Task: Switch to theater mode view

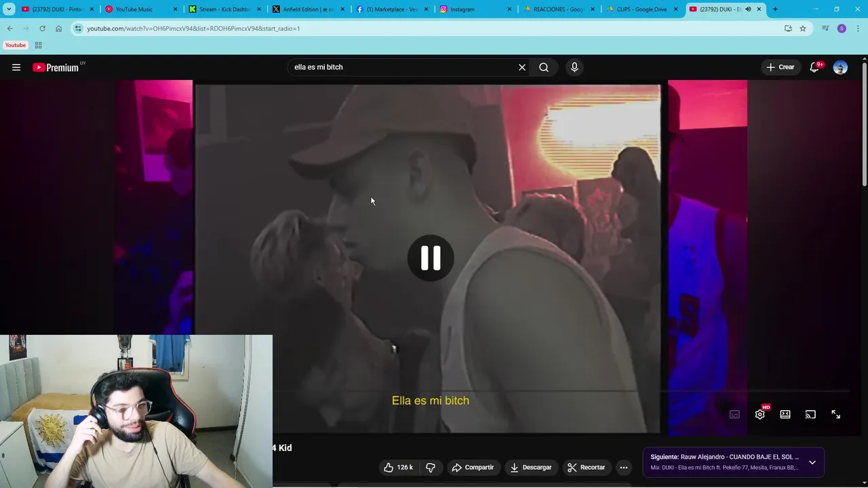Action: point(785,414)
